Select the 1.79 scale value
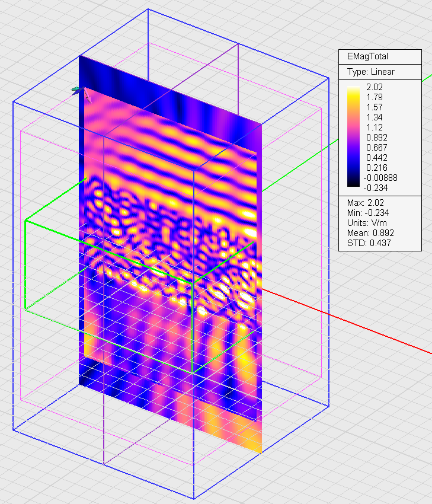The height and width of the screenshot is (504, 432). [x=375, y=97]
